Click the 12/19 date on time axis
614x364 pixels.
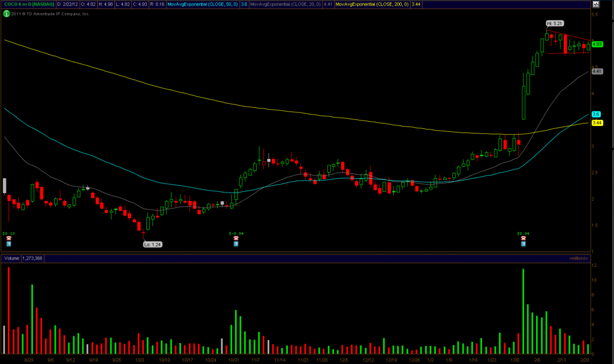[x=391, y=360]
